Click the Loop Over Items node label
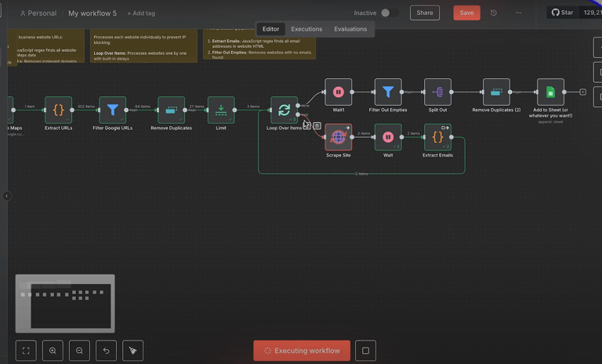This screenshot has width=602, height=364. [284, 128]
